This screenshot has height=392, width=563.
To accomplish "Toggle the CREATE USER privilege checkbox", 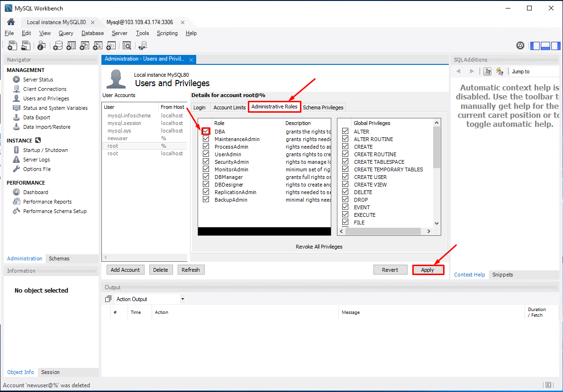I will [345, 177].
